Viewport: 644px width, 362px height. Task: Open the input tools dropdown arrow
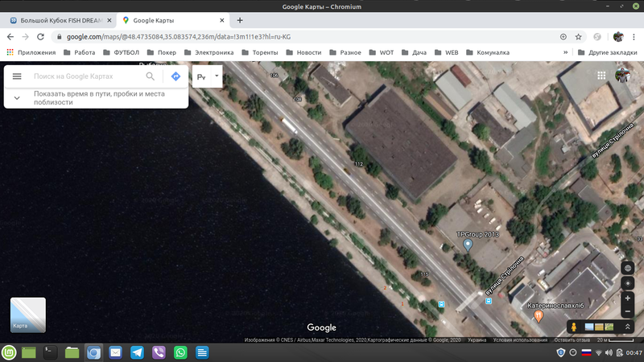(217, 76)
